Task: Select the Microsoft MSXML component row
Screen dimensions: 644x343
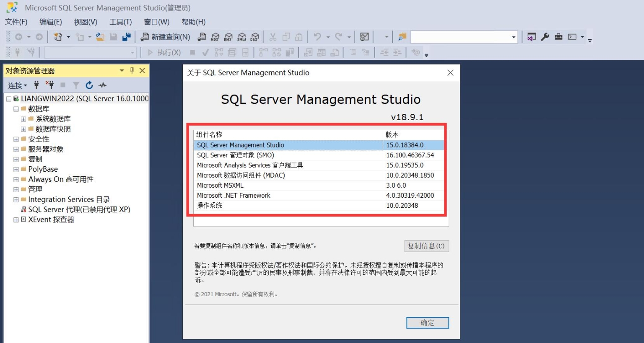Action: (x=252, y=185)
